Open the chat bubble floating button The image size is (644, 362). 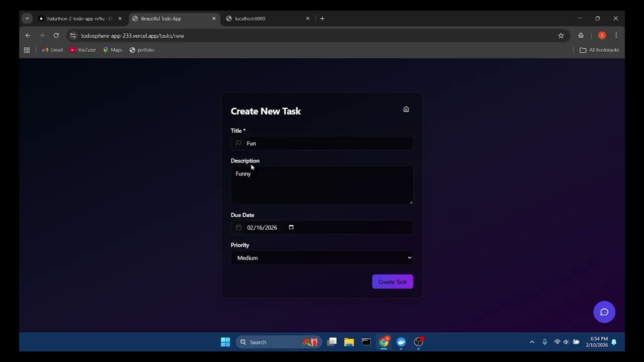click(604, 312)
